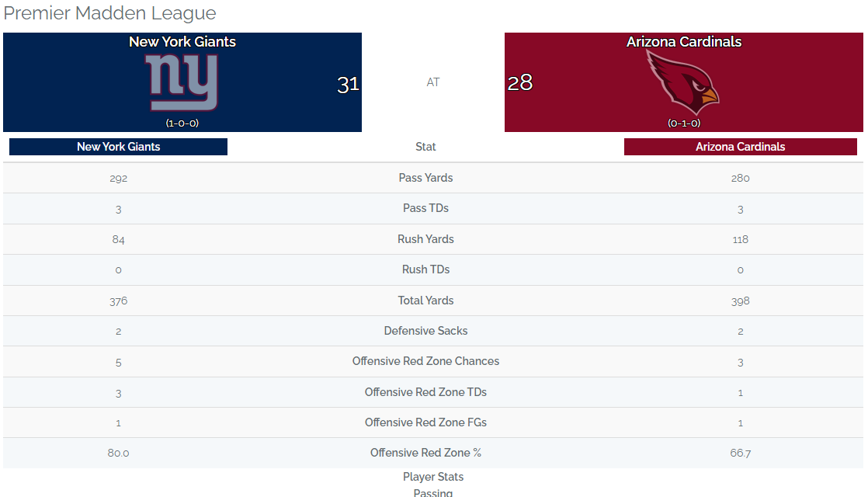Select New York Giants name in navy banner
This screenshot has height=497, width=868.
(x=182, y=42)
